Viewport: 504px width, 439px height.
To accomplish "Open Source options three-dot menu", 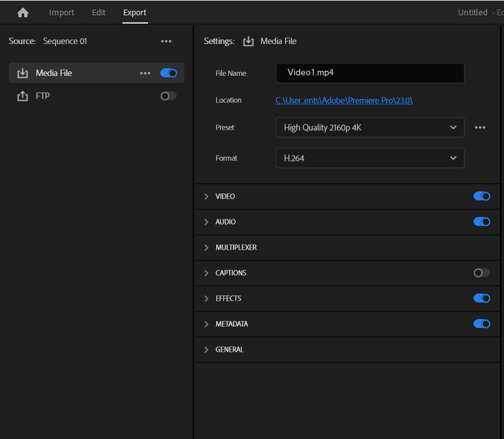I will (167, 41).
